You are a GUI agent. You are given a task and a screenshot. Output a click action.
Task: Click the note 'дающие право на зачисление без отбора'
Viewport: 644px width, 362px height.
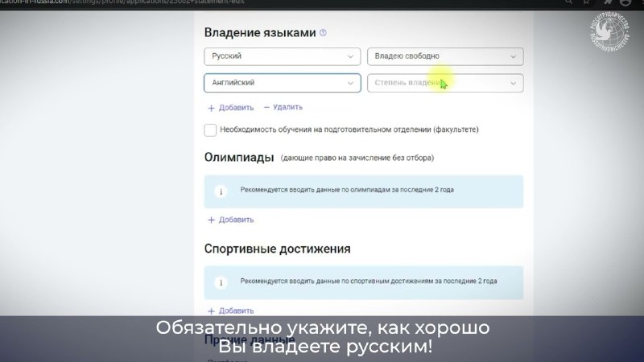(x=357, y=158)
